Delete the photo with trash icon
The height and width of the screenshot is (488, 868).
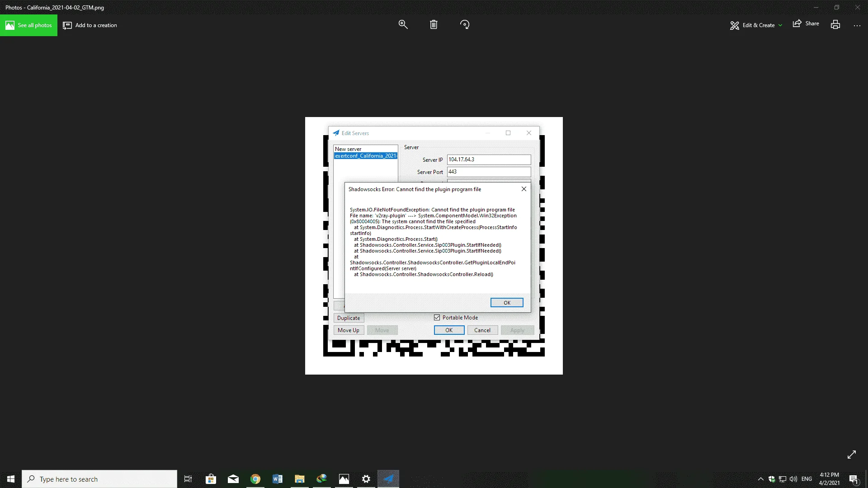(434, 25)
